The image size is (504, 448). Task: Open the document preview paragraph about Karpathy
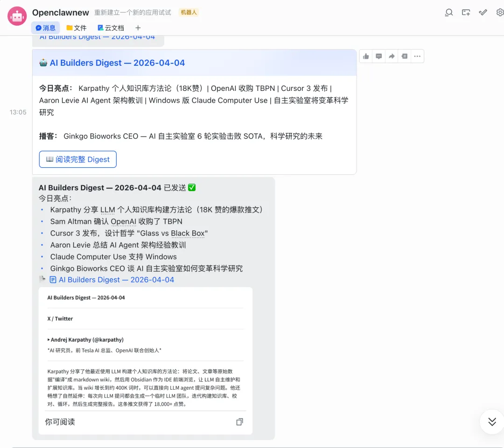coord(144,387)
